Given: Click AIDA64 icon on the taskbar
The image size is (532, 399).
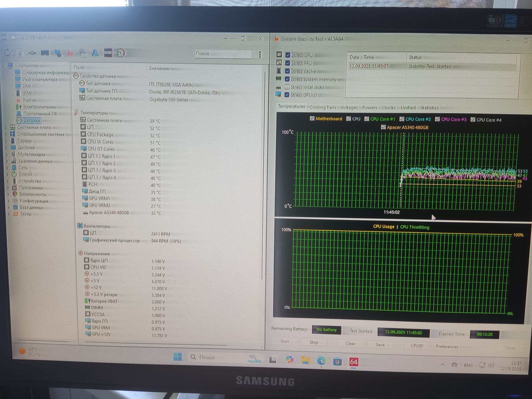Looking at the screenshot, I should (x=354, y=362).
